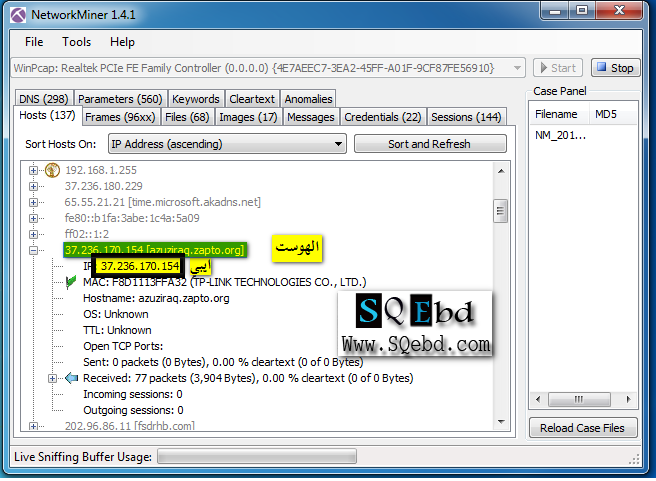The image size is (656, 481).
Task: Expand the 202.96.86.11 host node
Action: coord(34,426)
